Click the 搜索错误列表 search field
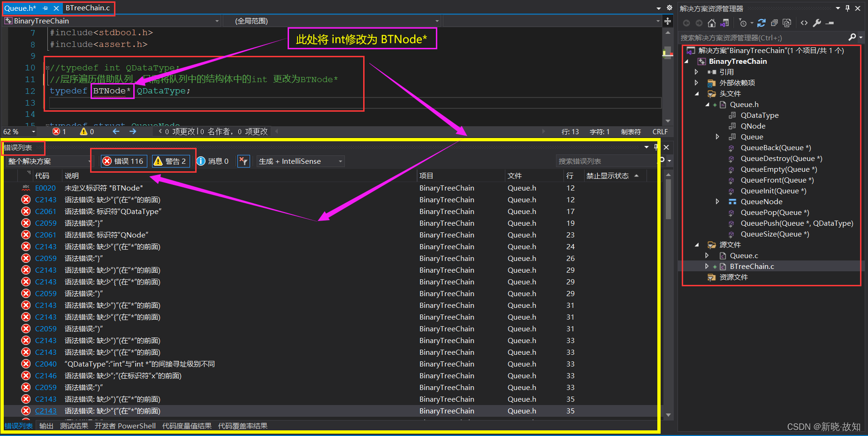The width and height of the screenshot is (868, 436). [606, 161]
